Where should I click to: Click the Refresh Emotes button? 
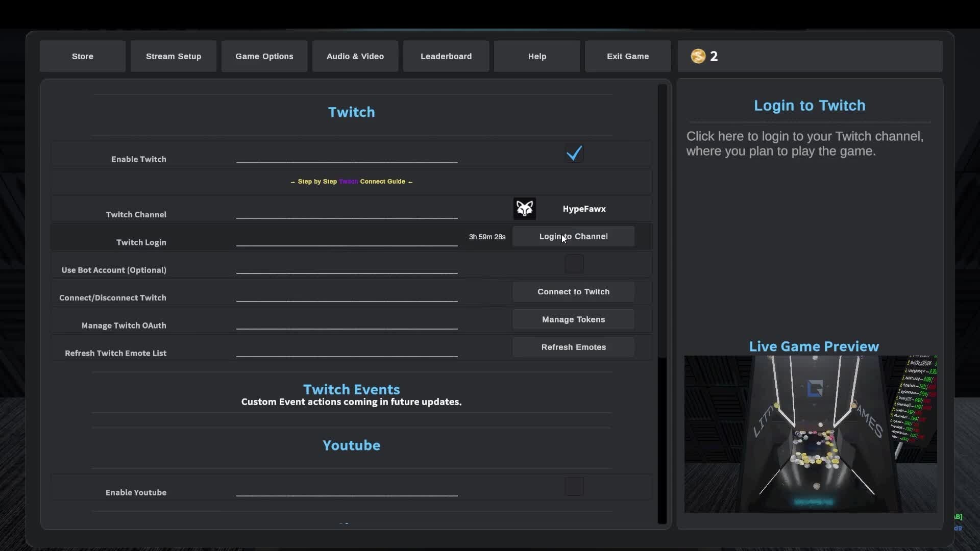573,347
